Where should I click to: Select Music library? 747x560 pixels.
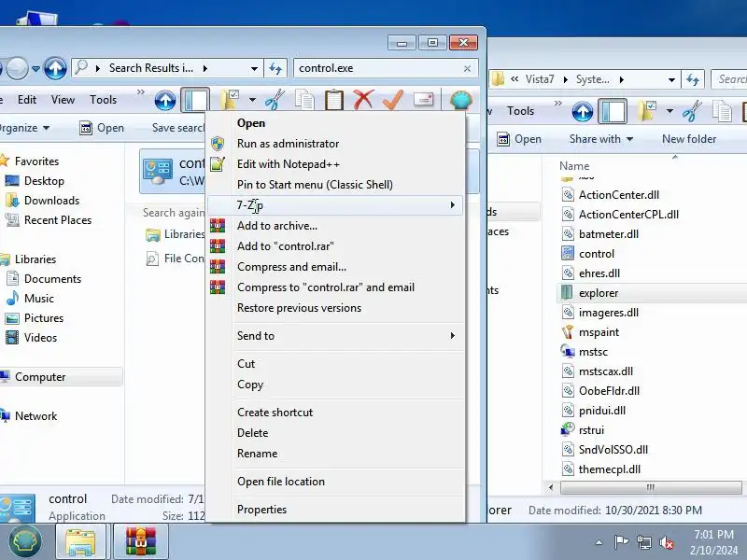tap(30, 299)
